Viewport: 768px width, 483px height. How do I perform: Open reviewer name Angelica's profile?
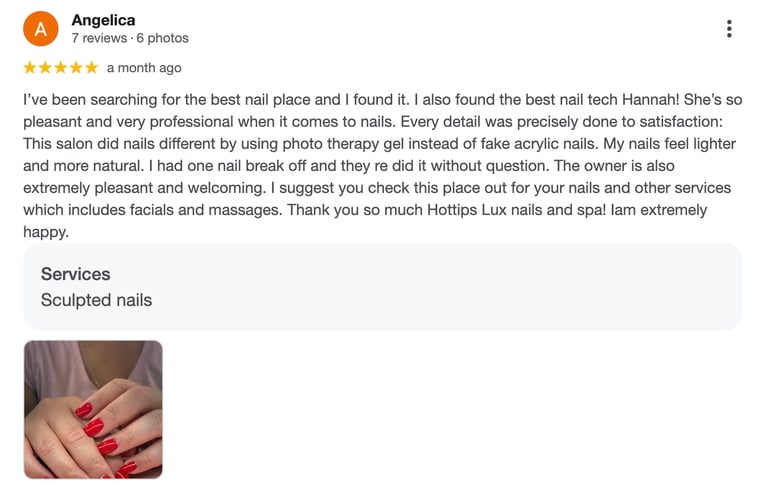[x=103, y=20]
